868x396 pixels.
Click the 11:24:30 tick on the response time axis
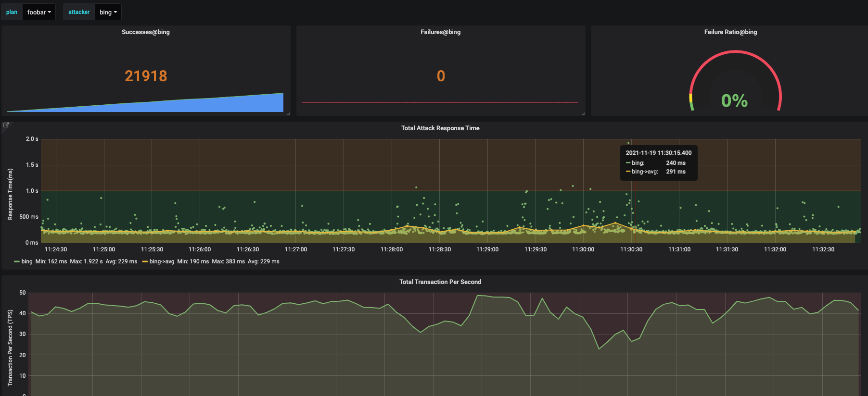56,249
